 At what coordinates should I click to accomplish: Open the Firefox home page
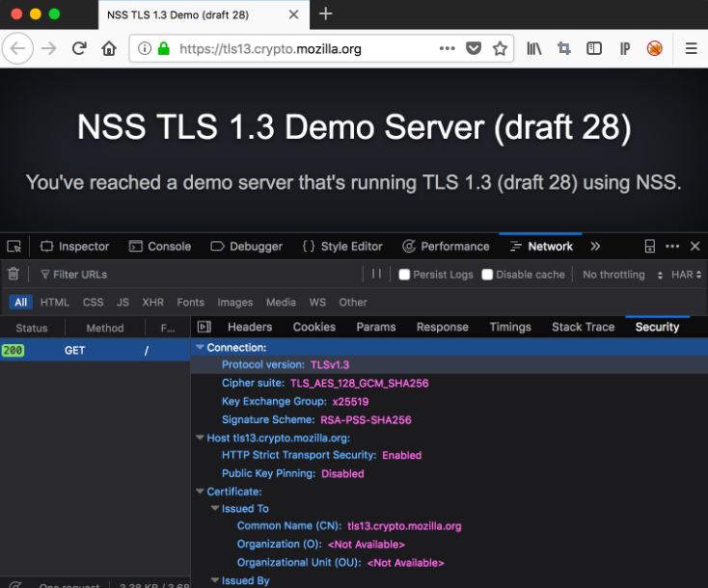[109, 48]
